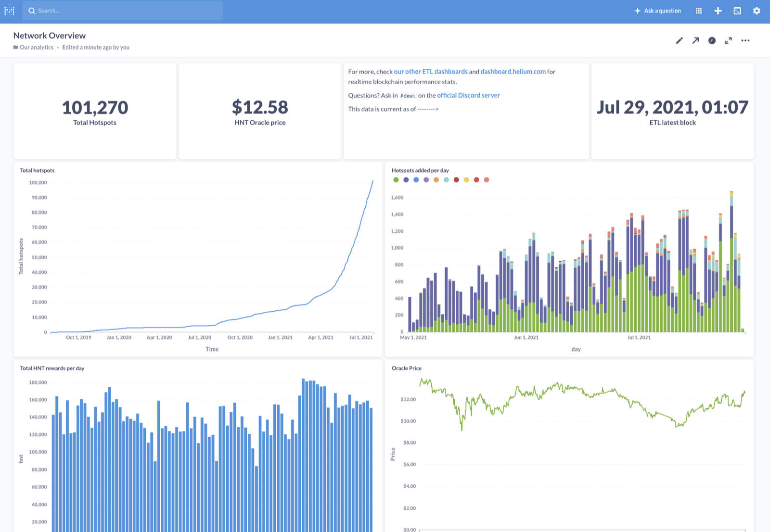Image resolution: width=770 pixels, height=532 pixels.
Task: Click the clock auto-refresh icon
Action: pyautogui.click(x=712, y=40)
